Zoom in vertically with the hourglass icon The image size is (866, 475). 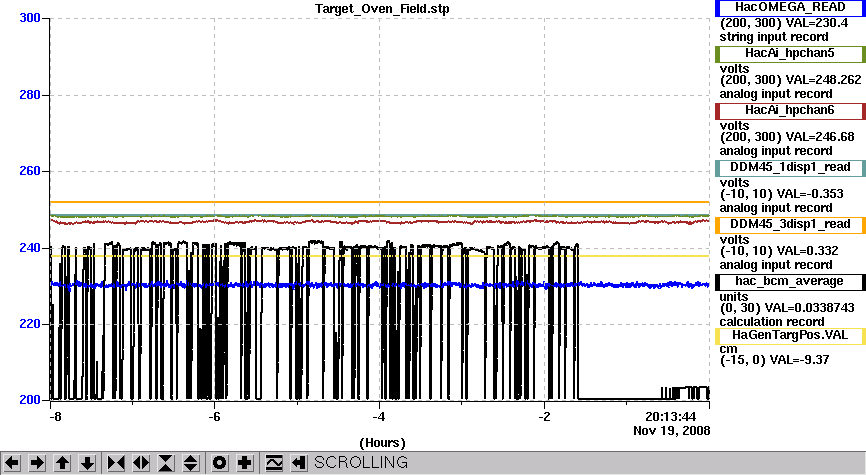coord(166,462)
